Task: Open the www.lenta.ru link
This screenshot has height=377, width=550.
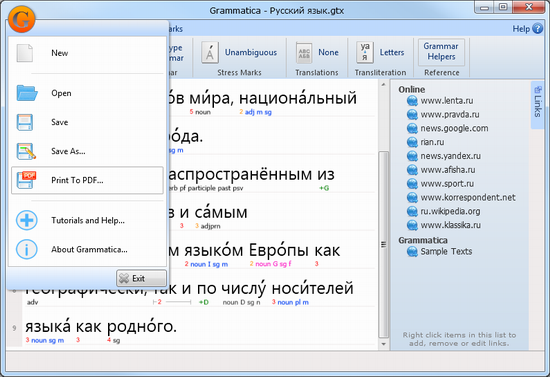Action: click(x=447, y=101)
